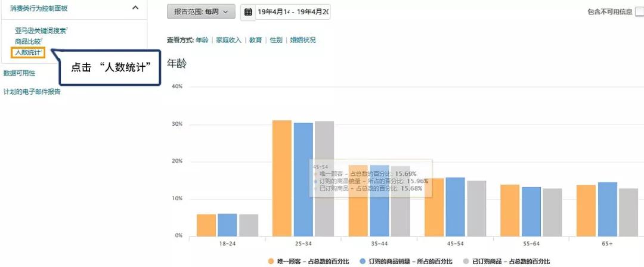Toggle the blue 订购的商品销量 legend dot
This screenshot has width=644, height=267.
(x=363, y=261)
